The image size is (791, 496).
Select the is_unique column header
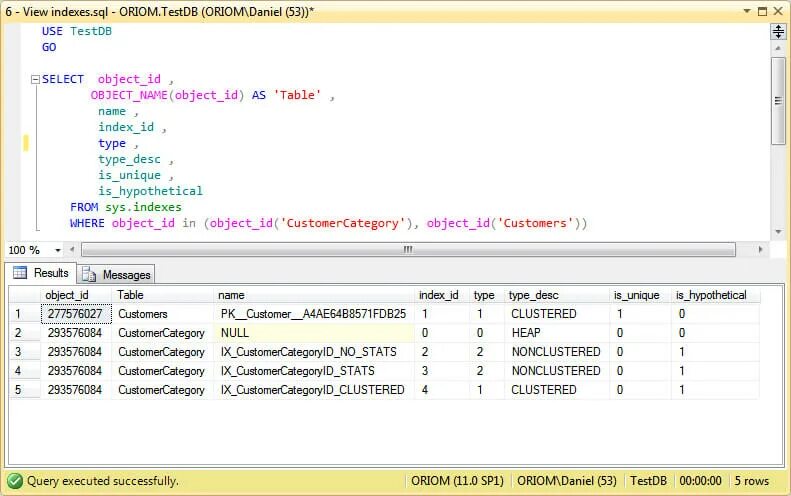tap(640, 295)
